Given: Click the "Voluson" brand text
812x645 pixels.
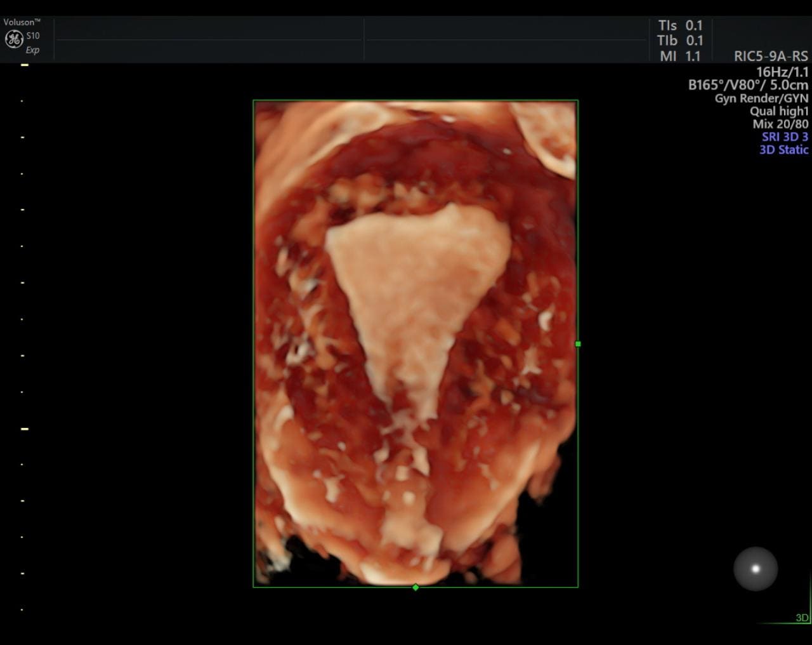Looking at the screenshot, I should (x=22, y=22).
